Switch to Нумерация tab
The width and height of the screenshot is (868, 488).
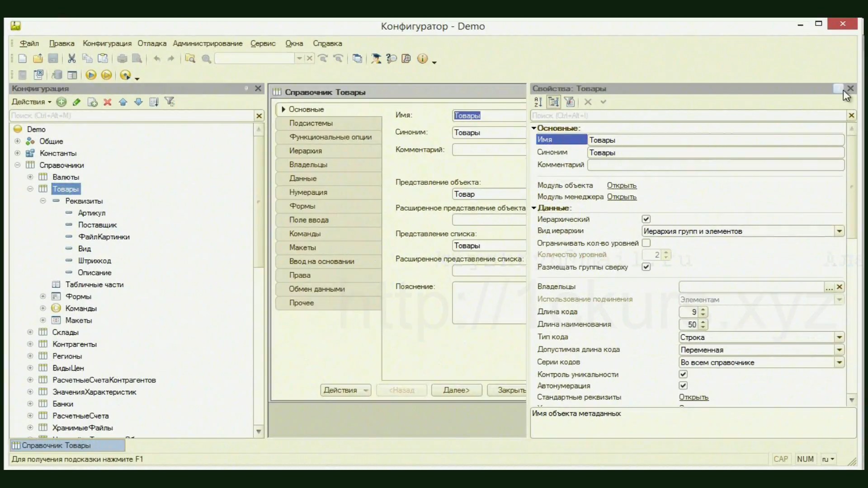click(x=329, y=192)
